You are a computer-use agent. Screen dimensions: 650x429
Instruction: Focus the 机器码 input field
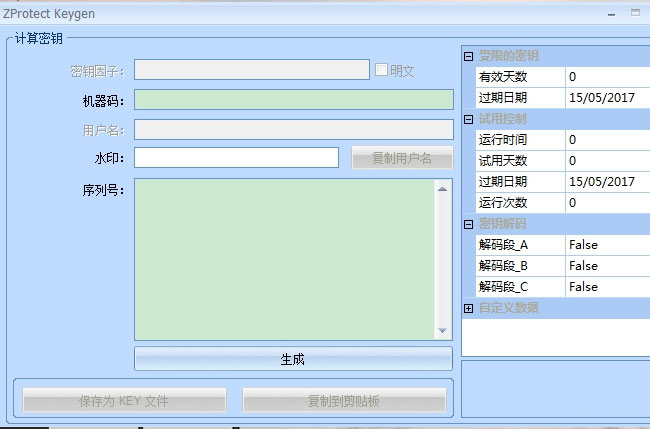click(293, 99)
